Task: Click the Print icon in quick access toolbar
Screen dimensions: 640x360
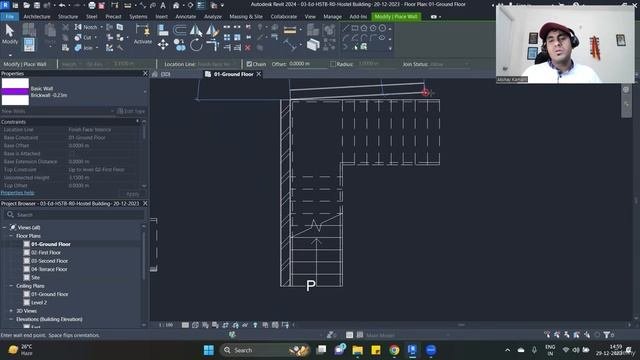Action: [92, 5]
